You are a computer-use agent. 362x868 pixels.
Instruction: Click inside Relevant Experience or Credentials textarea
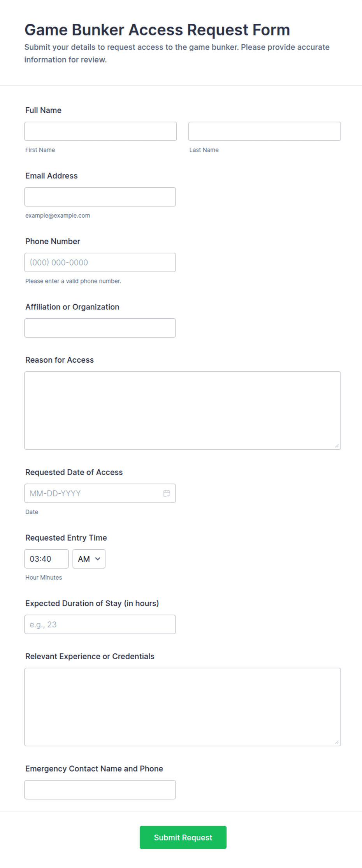[183, 707]
